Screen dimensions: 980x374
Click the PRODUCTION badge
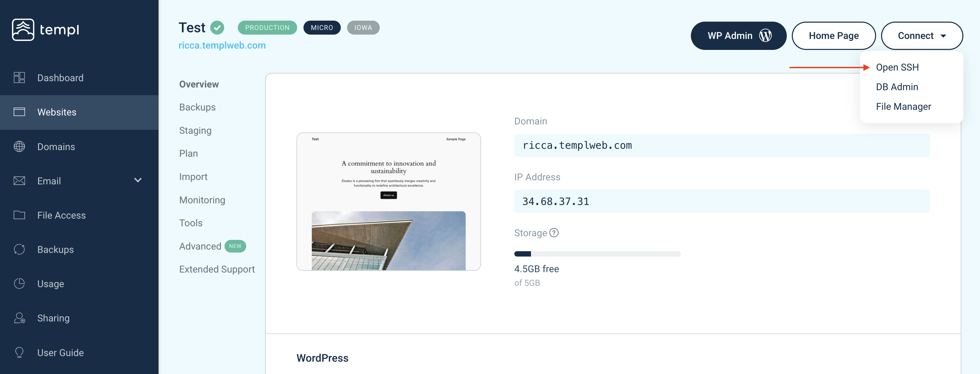(267, 28)
